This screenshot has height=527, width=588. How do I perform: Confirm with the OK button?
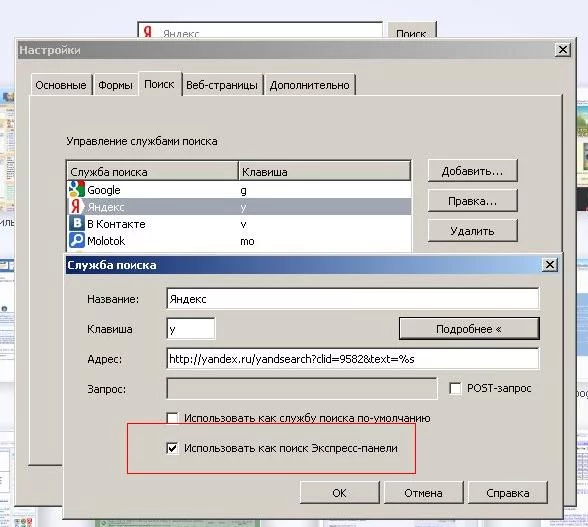pos(339,493)
